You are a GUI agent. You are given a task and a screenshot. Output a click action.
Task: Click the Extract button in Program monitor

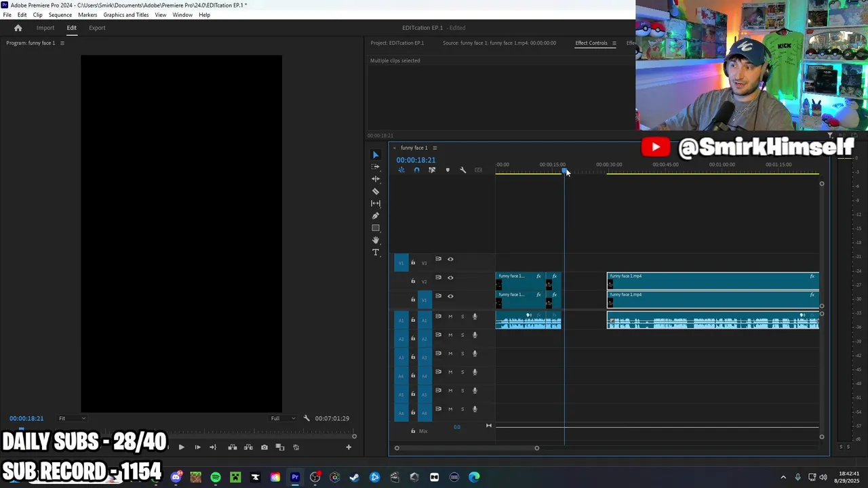[248, 447]
